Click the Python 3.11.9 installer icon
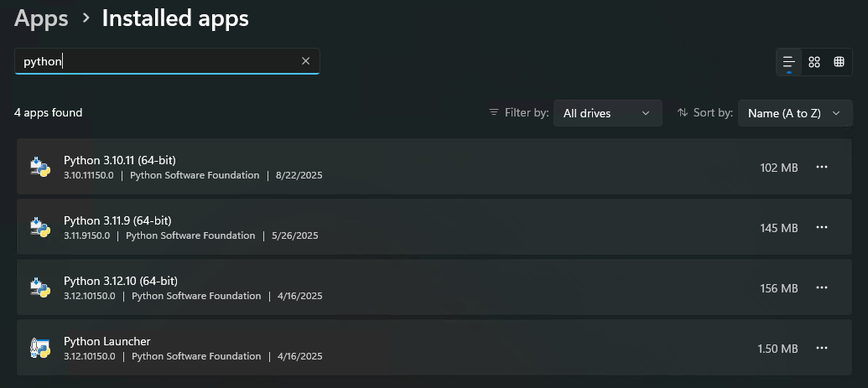This screenshot has height=388, width=868. tap(40, 227)
